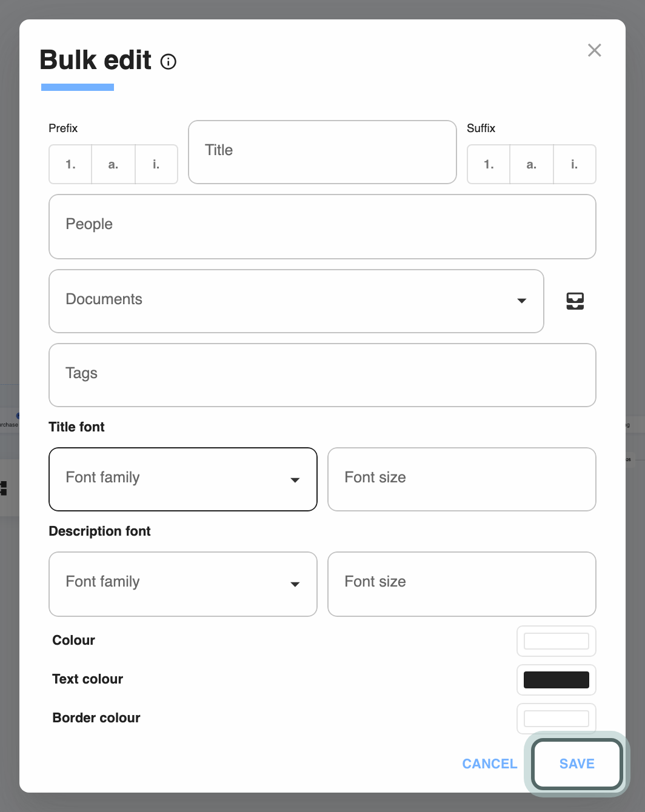Click into the People field

322,227
